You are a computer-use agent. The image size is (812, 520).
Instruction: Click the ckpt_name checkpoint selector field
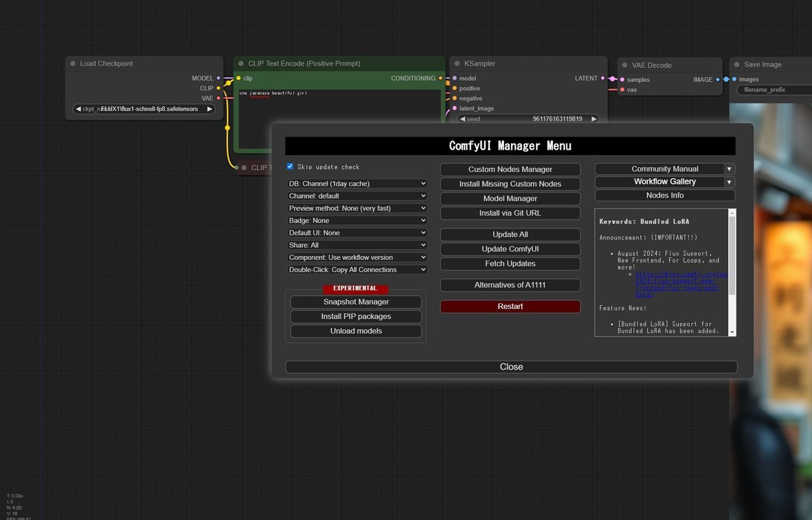pos(144,109)
